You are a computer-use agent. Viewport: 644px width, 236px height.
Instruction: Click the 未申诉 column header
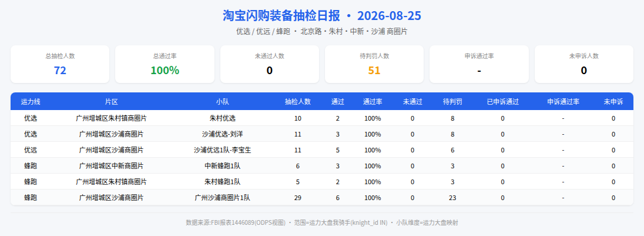pyautogui.click(x=613, y=102)
